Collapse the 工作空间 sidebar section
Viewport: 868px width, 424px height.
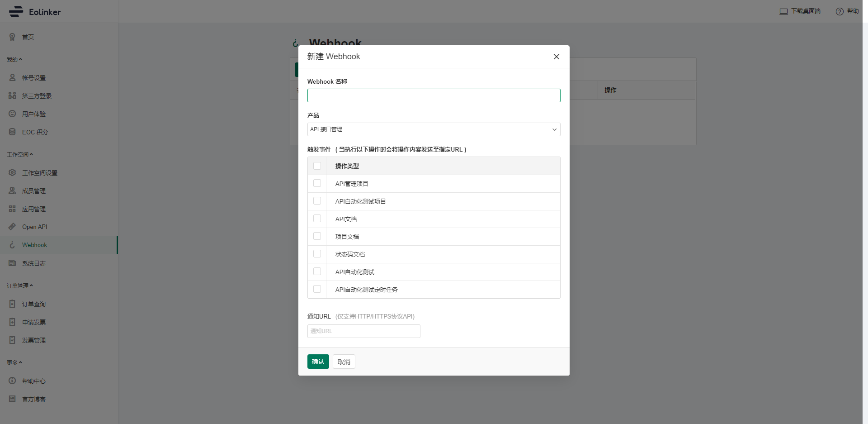[x=19, y=154]
